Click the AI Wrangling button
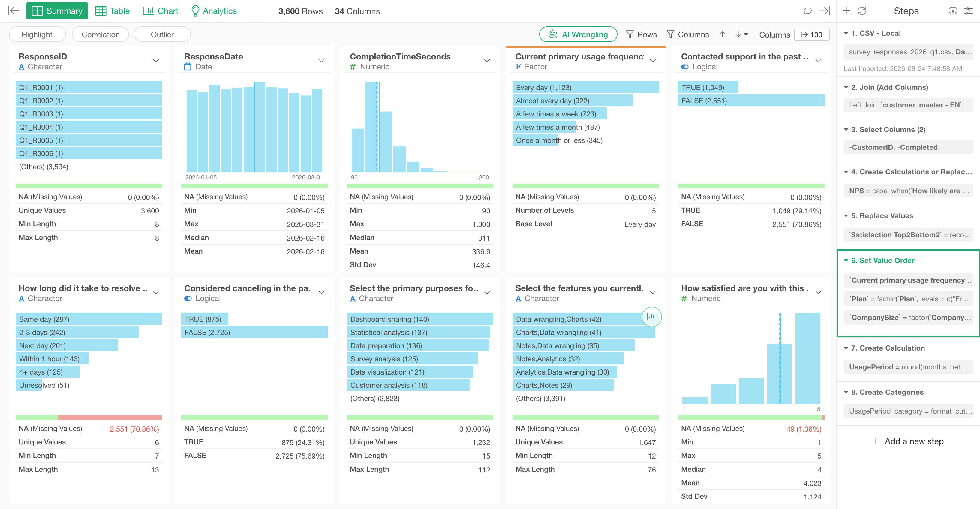The height and width of the screenshot is (509, 980). pos(578,34)
